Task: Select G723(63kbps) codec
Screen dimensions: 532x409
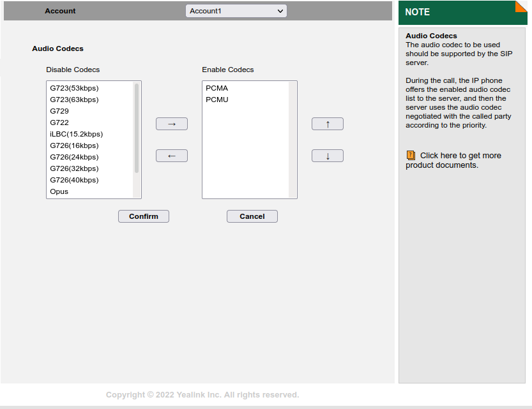Action: (74, 100)
